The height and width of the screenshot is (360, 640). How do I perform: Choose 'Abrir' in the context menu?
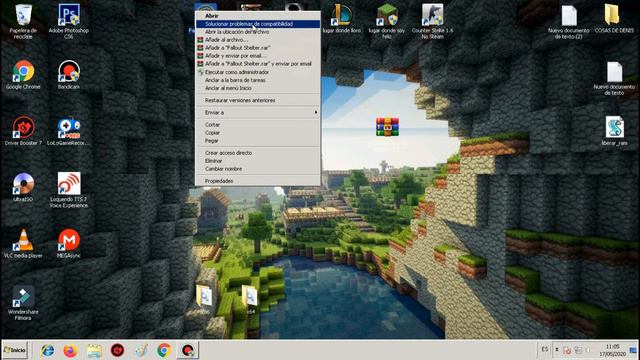click(258, 16)
